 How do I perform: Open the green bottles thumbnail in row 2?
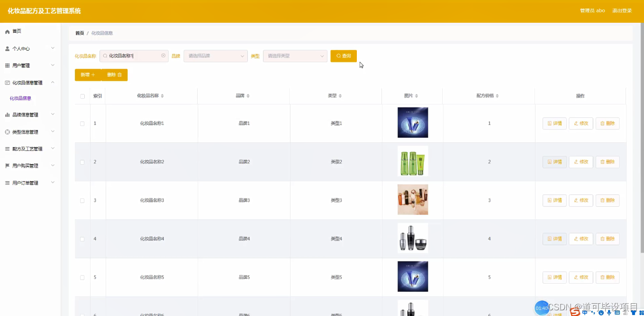click(x=413, y=161)
